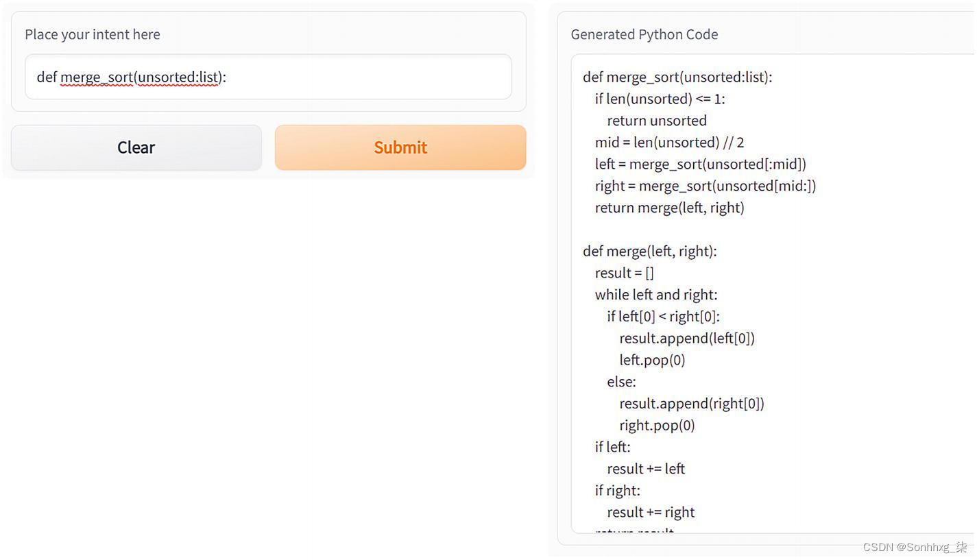This screenshot has height=560, width=977.
Task: Click line 'mid = len(unsorted) // 2'
Action: click(x=669, y=143)
